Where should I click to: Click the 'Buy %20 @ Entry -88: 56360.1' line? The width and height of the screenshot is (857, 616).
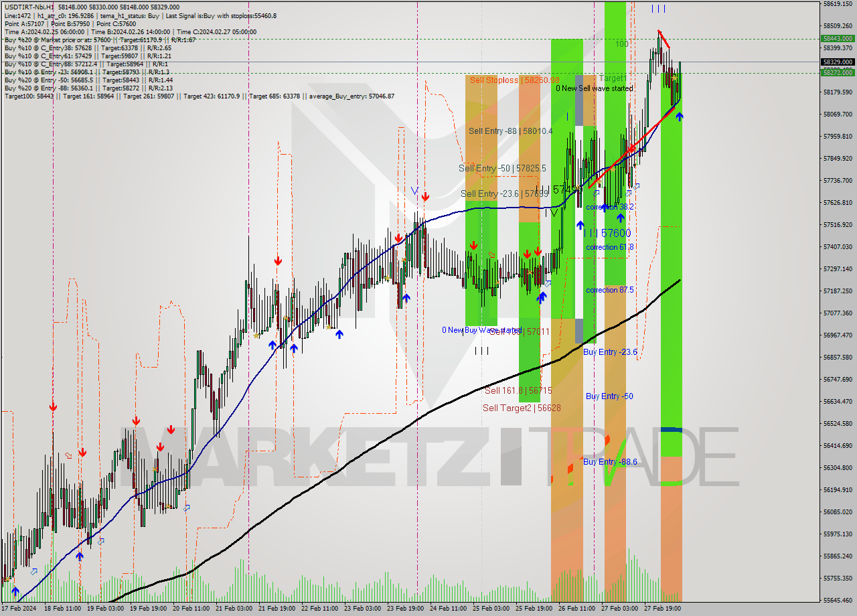(88, 88)
